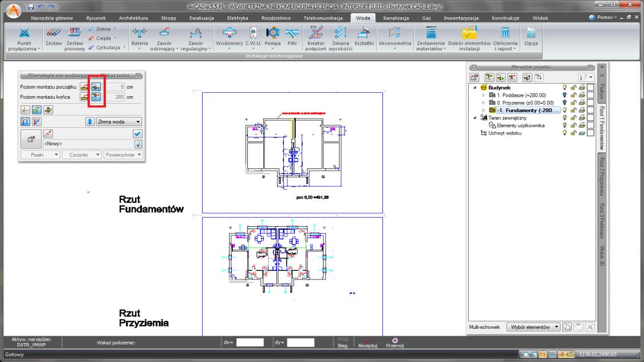This screenshot has height=362, width=644.
Task: Click the Przerwij cancel icon
Action: point(394,341)
